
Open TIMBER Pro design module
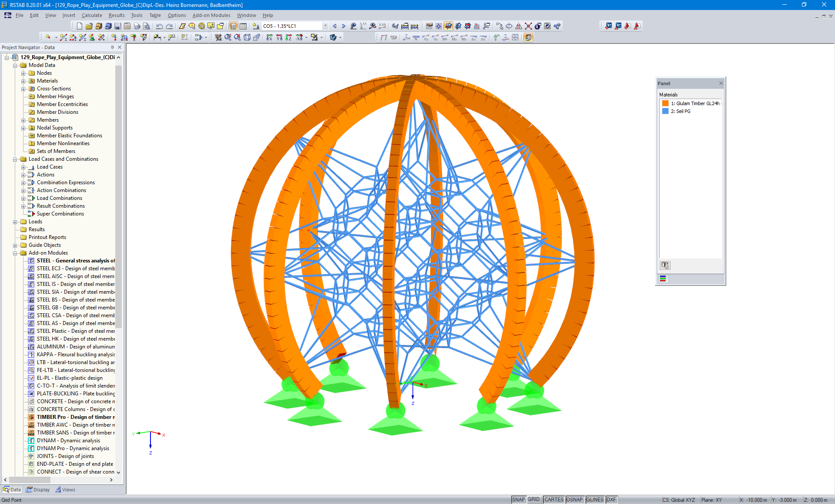pyautogui.click(x=75, y=417)
